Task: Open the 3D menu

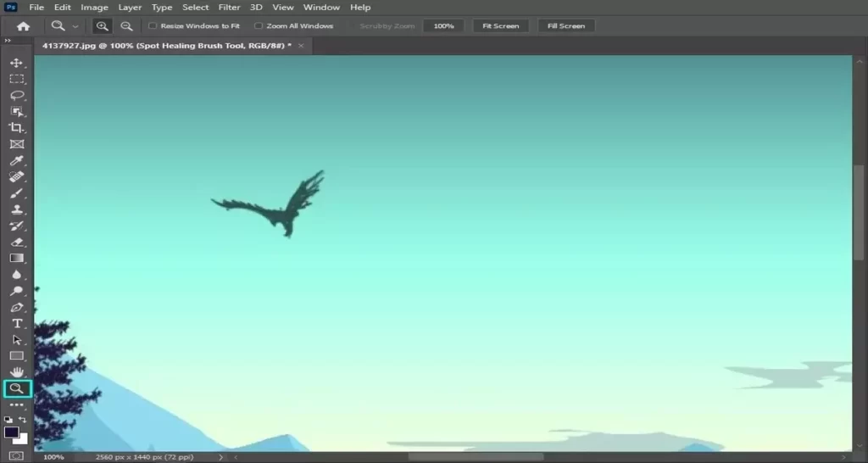Action: [256, 7]
